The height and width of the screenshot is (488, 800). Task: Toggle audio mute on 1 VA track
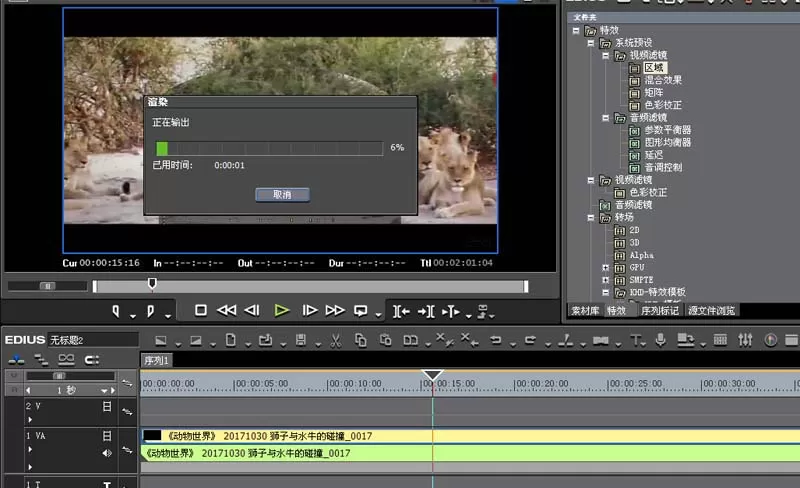click(x=107, y=453)
